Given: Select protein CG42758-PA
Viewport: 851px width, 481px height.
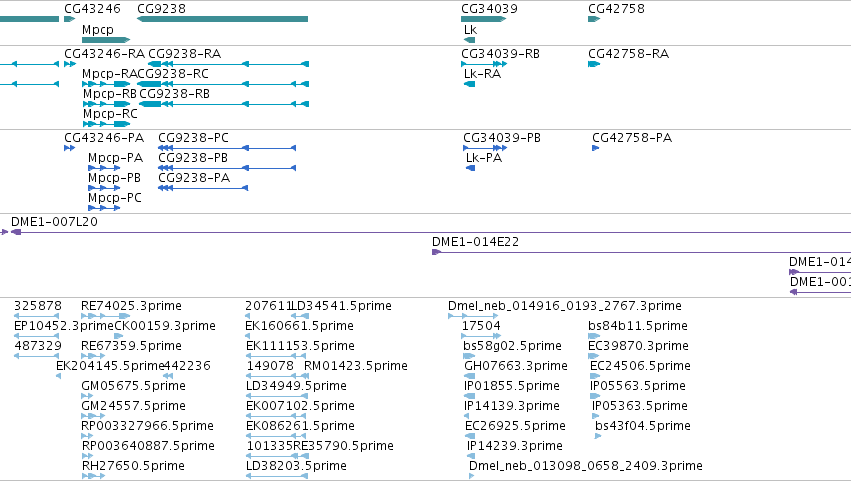Looking at the screenshot, I should 632,138.
